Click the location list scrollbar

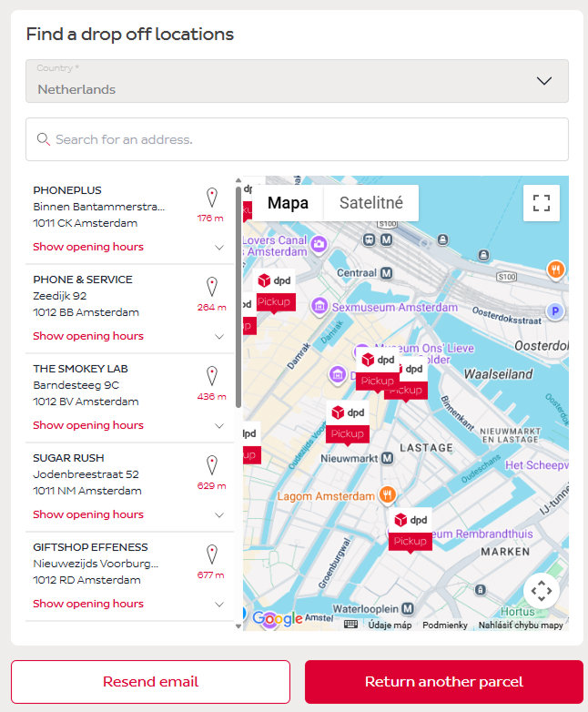[x=238, y=300]
